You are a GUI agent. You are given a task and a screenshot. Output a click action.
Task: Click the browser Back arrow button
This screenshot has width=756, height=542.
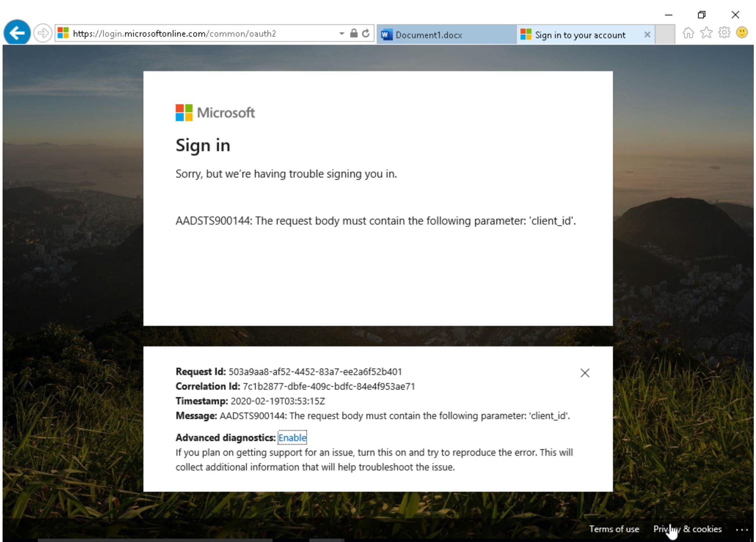(x=17, y=33)
